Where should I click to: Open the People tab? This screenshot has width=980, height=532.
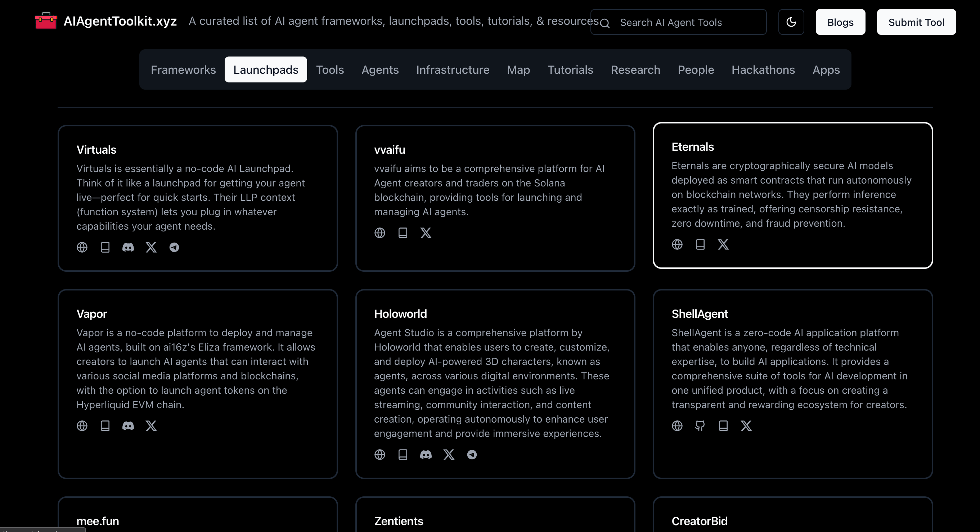click(696, 69)
